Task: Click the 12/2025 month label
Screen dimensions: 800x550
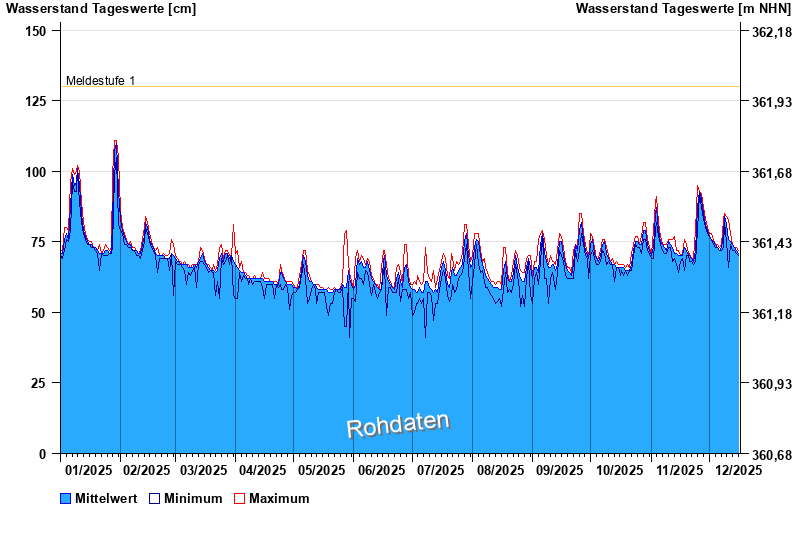Action: tap(739, 470)
